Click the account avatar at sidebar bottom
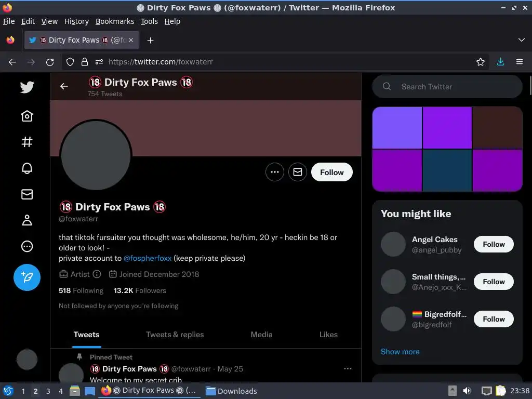 pyautogui.click(x=27, y=360)
